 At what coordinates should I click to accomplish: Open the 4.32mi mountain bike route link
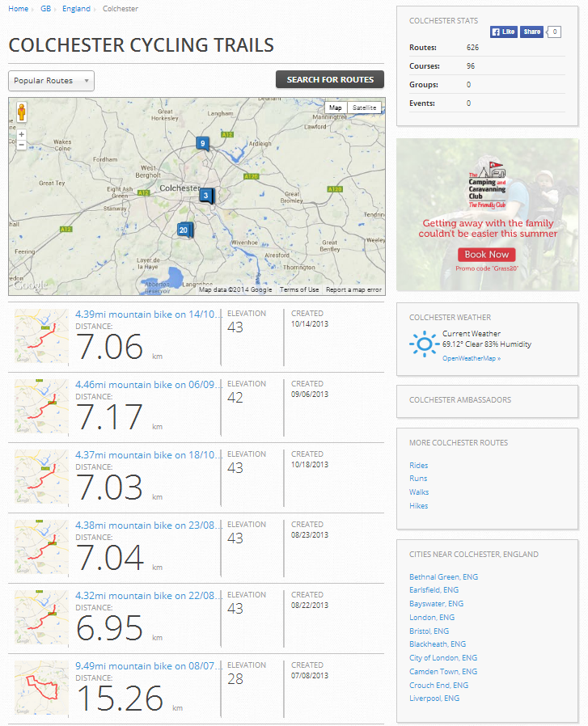pos(148,596)
